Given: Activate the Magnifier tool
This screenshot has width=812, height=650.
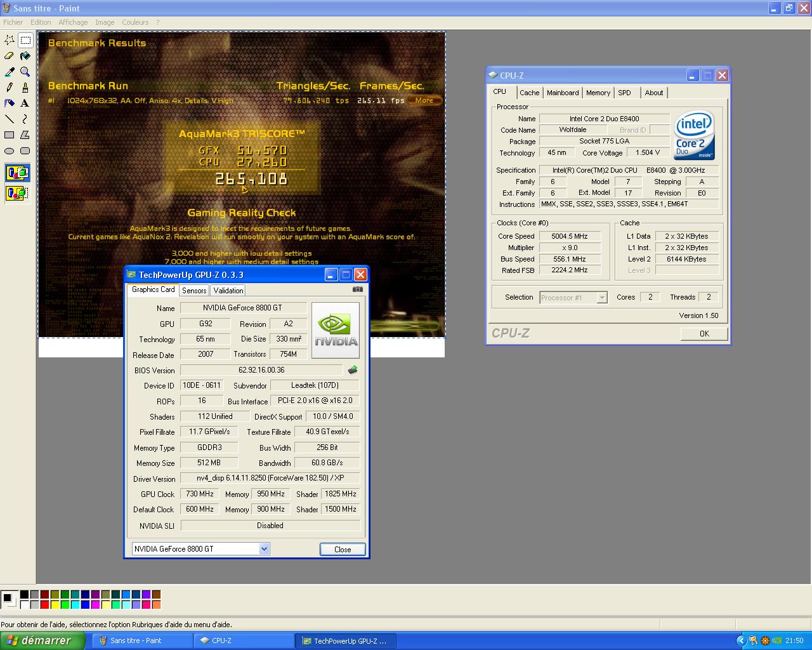Looking at the screenshot, I should (25, 72).
